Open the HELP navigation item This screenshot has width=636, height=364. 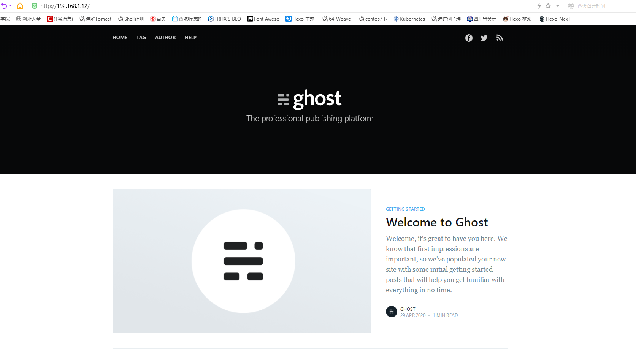point(190,38)
